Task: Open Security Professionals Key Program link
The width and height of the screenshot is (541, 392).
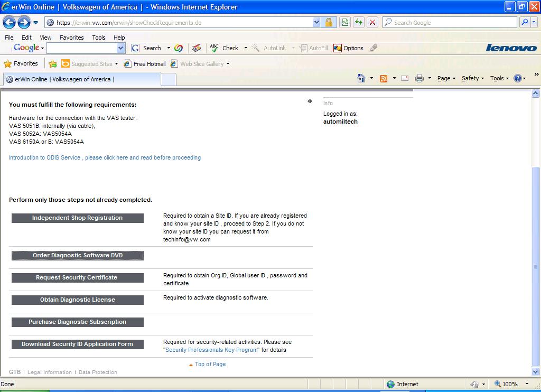Action: point(211,350)
